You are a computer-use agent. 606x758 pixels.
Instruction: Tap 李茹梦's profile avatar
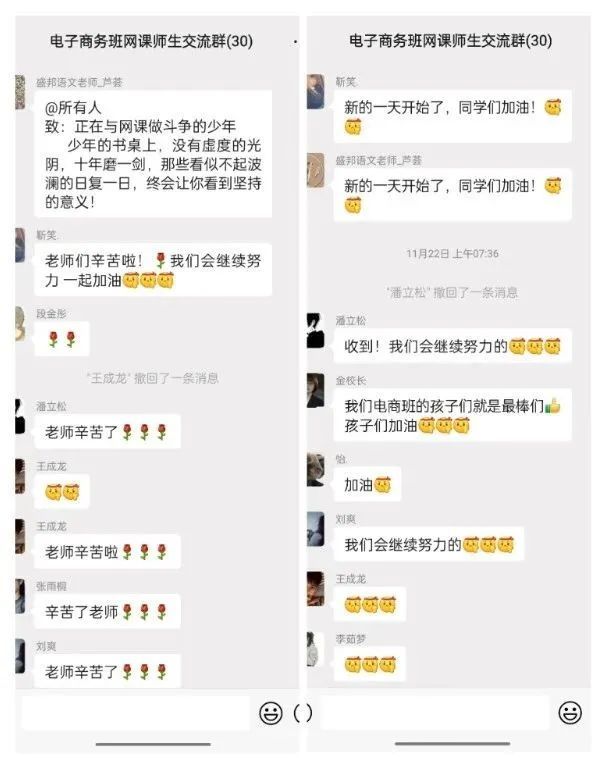pyautogui.click(x=313, y=649)
